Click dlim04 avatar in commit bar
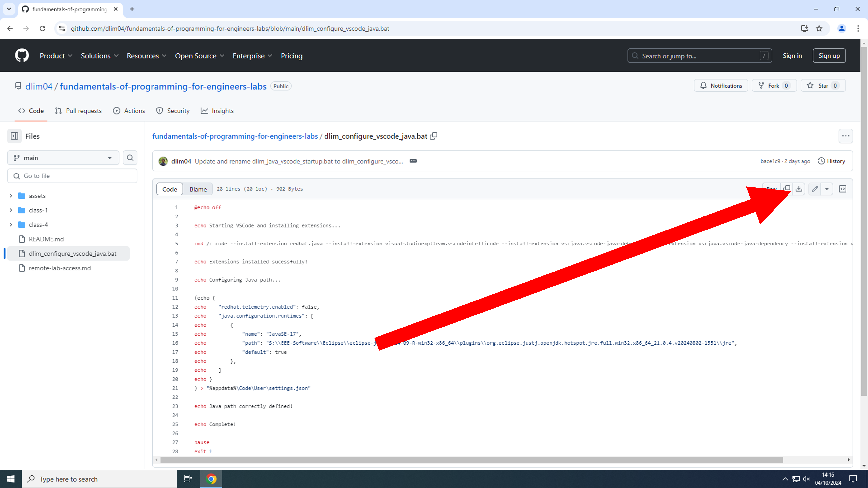The image size is (868, 488). [x=163, y=161]
